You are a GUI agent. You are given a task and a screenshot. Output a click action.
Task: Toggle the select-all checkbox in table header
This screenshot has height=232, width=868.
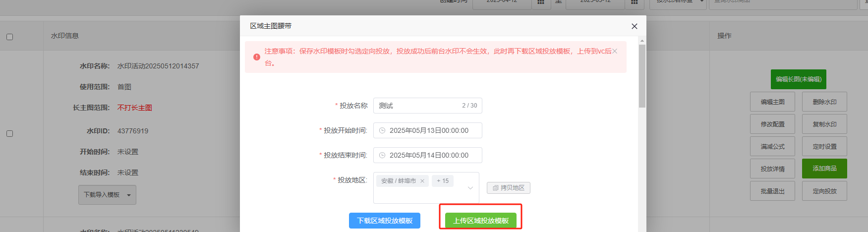pos(9,37)
